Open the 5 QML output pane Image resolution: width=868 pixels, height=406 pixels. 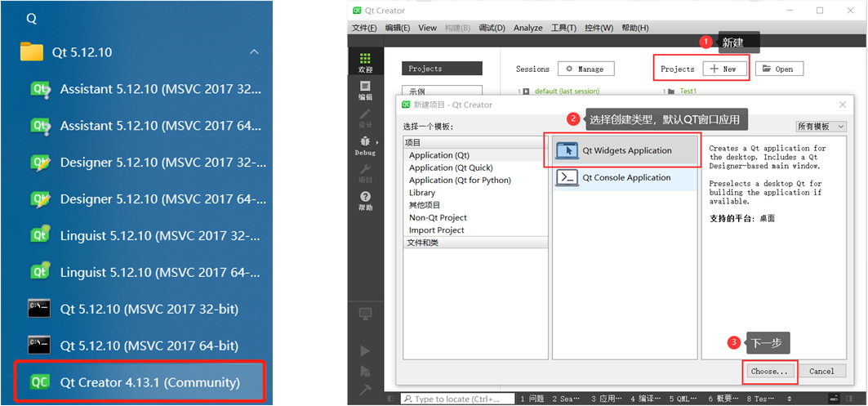[685, 399]
